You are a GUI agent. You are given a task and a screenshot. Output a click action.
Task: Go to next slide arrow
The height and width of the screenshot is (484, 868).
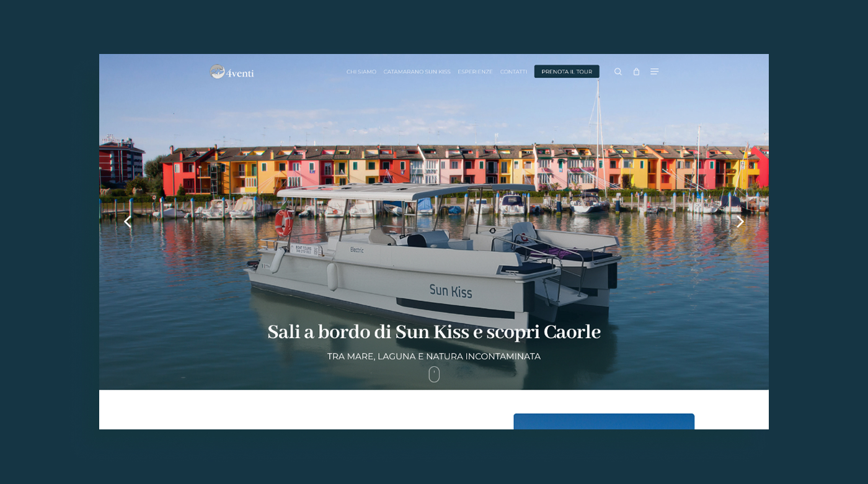[740, 222]
